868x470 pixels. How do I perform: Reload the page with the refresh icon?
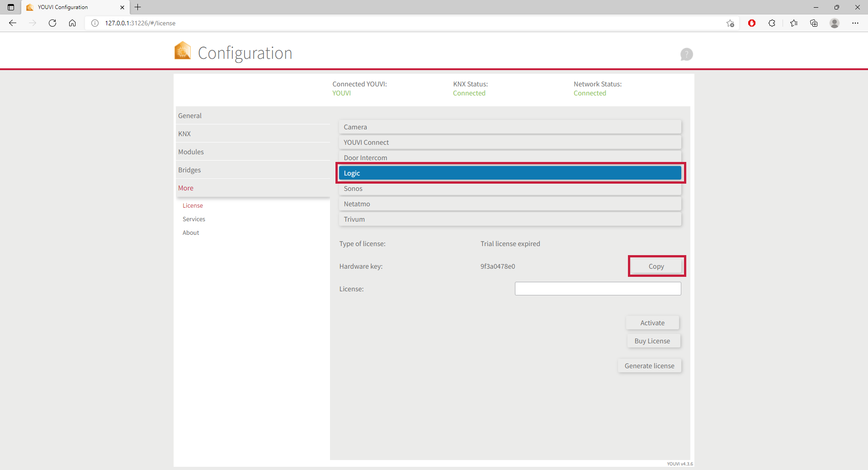click(52, 23)
